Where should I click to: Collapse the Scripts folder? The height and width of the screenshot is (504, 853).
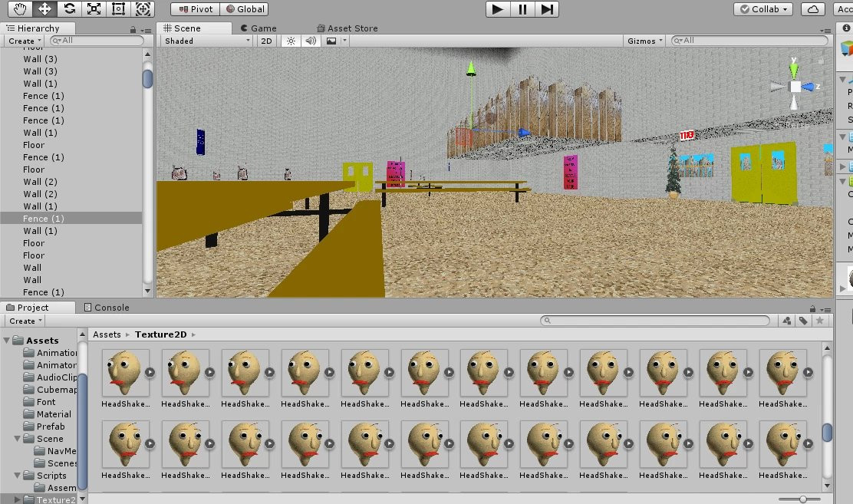point(17,476)
